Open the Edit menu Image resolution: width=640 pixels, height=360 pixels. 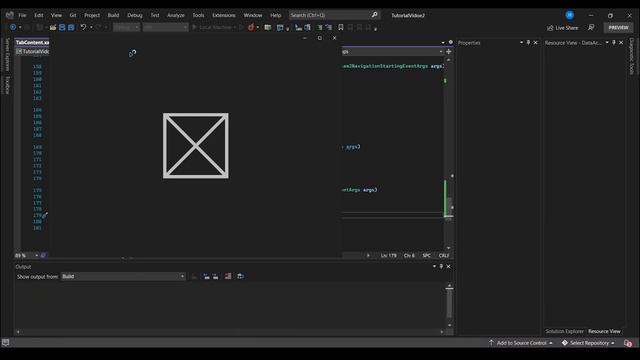[38, 15]
